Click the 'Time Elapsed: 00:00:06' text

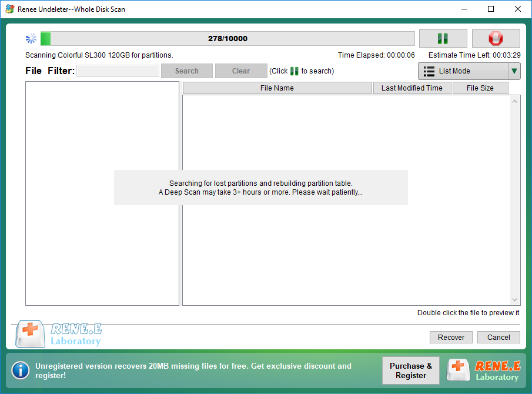[376, 55]
